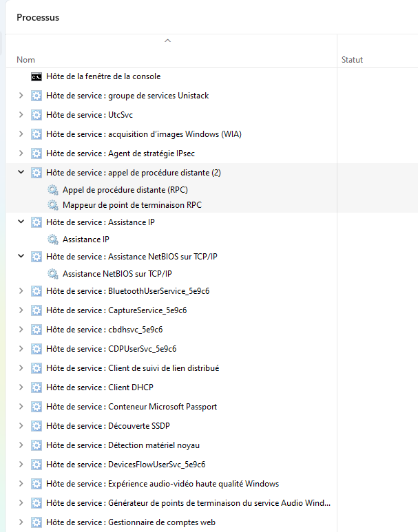Collapse the appel de procédure distante (2) group
The width and height of the screenshot is (418, 532).
tap(21, 173)
